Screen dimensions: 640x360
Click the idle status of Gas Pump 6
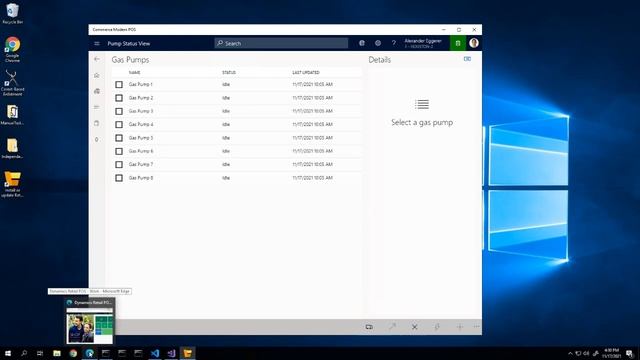coord(226,151)
